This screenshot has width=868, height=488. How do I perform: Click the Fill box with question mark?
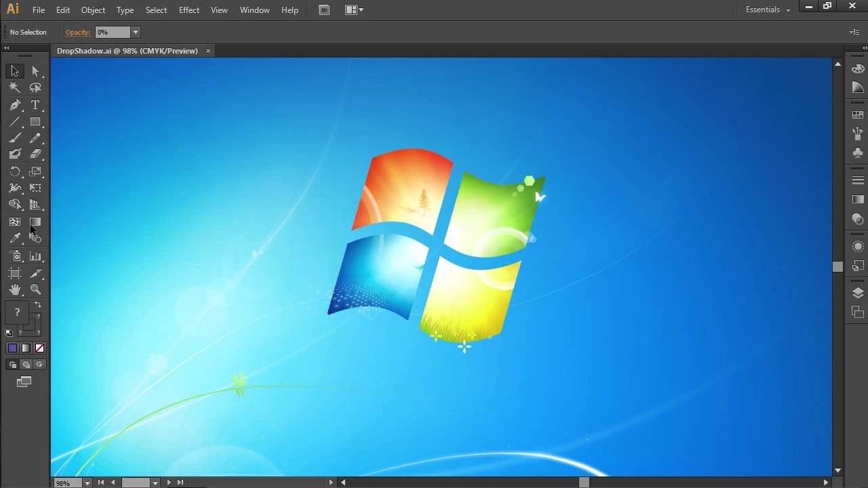tap(17, 312)
